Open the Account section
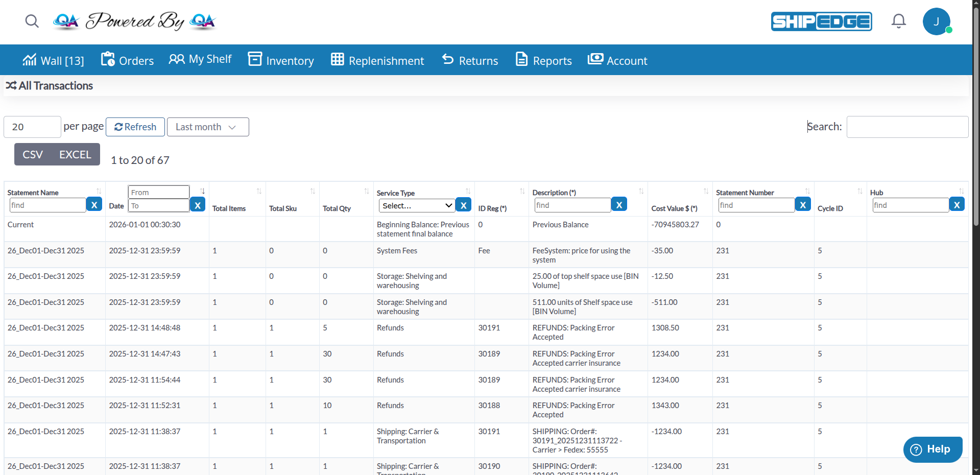The width and height of the screenshot is (980, 475). 617,60
